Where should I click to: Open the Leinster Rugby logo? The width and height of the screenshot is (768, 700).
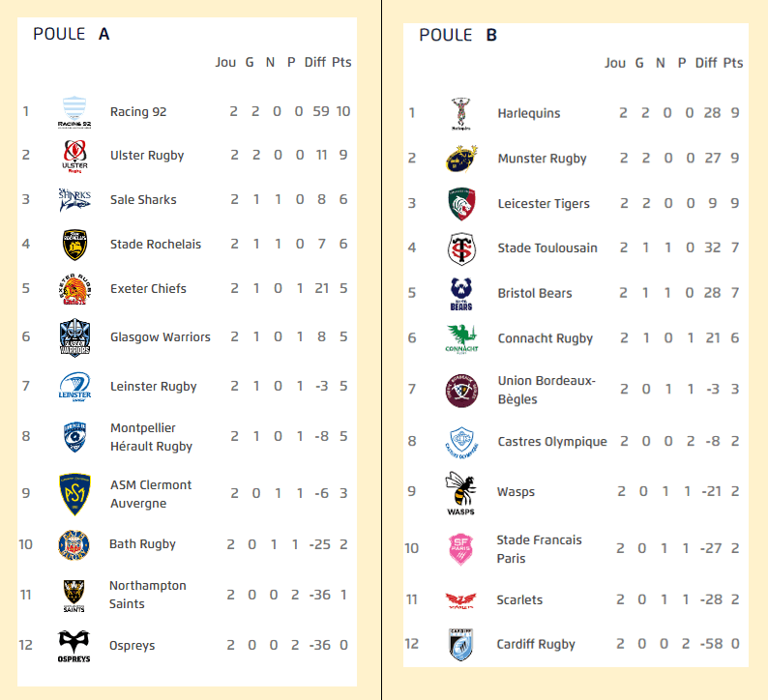click(x=74, y=386)
